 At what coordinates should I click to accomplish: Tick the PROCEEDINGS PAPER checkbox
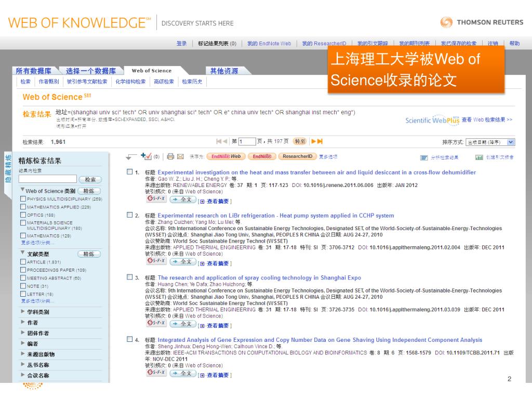pos(23,270)
